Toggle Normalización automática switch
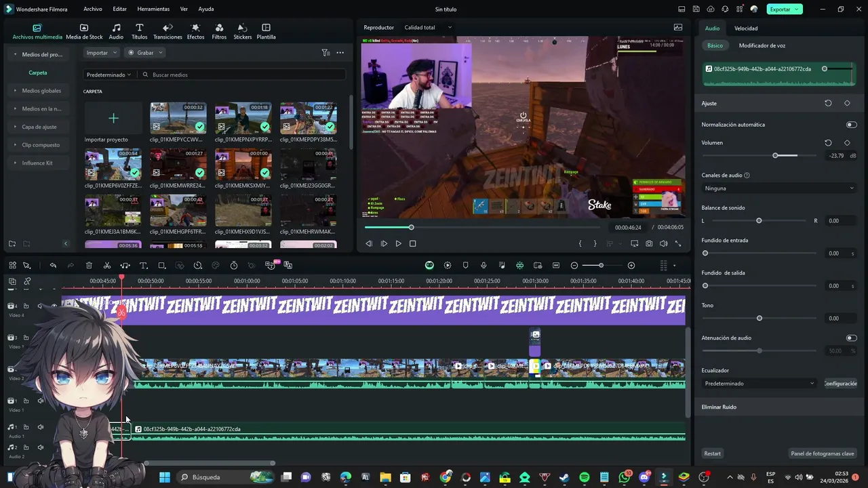Image resolution: width=868 pixels, height=488 pixels. [851, 125]
